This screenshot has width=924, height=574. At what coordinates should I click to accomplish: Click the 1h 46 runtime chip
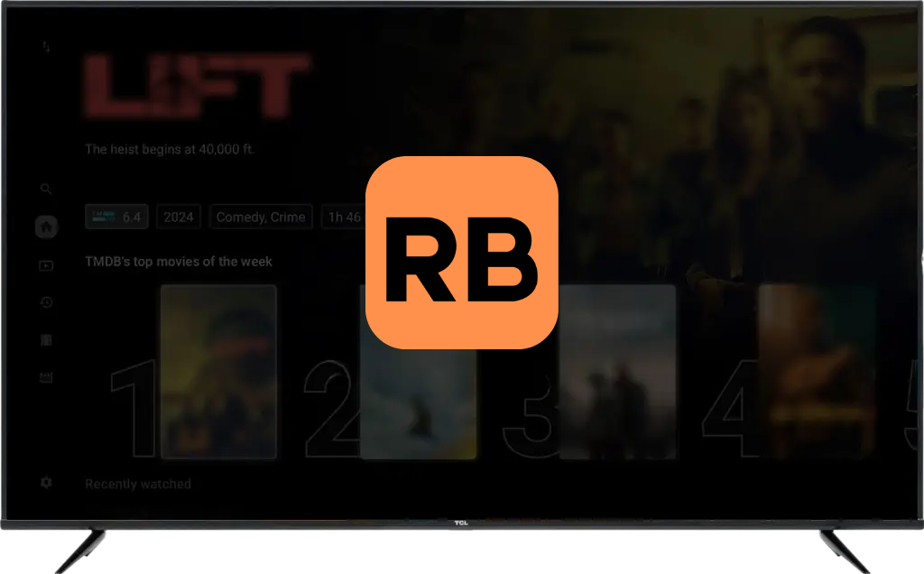[x=344, y=217]
